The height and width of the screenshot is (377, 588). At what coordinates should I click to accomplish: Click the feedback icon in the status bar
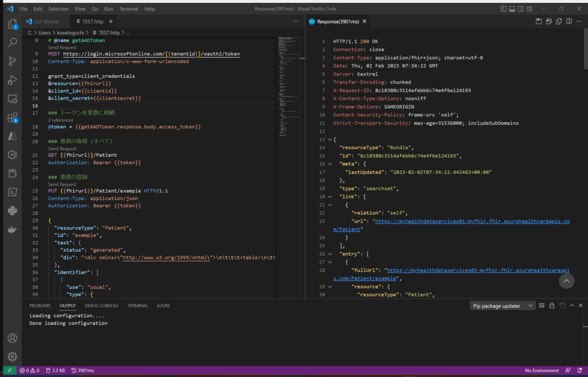(x=568, y=370)
